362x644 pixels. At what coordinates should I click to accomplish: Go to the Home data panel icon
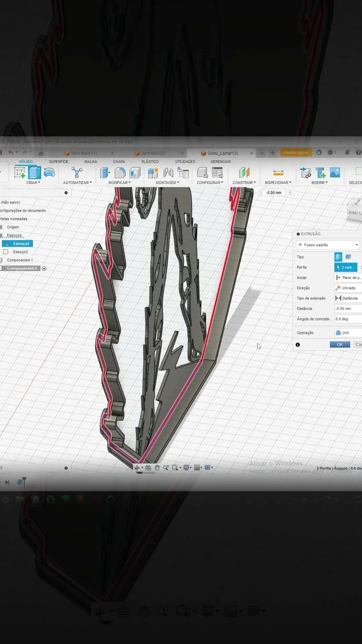pyautogui.click(x=41, y=153)
